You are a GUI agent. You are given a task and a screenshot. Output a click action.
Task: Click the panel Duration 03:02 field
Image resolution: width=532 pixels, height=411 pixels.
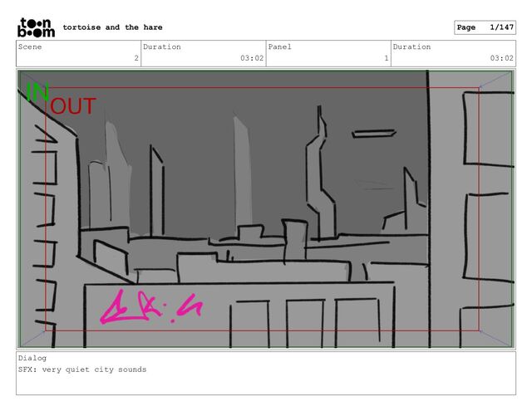click(x=454, y=53)
